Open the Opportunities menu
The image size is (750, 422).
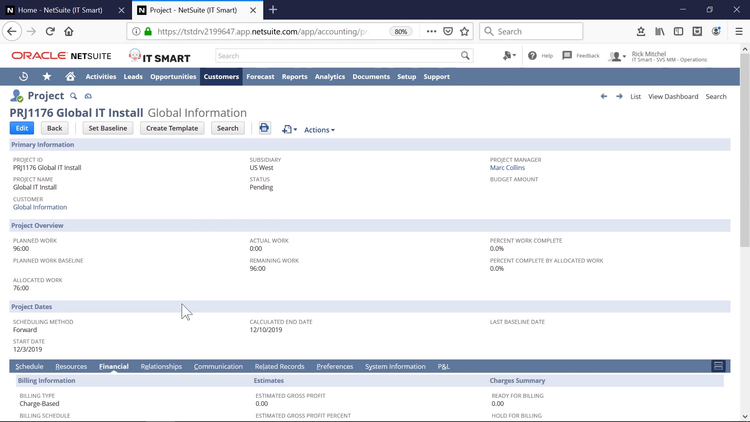click(173, 77)
